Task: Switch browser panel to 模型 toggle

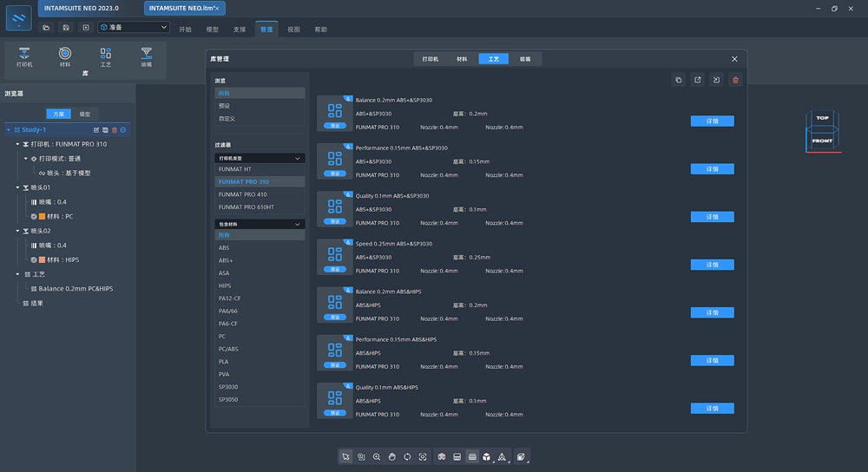Action: point(84,114)
